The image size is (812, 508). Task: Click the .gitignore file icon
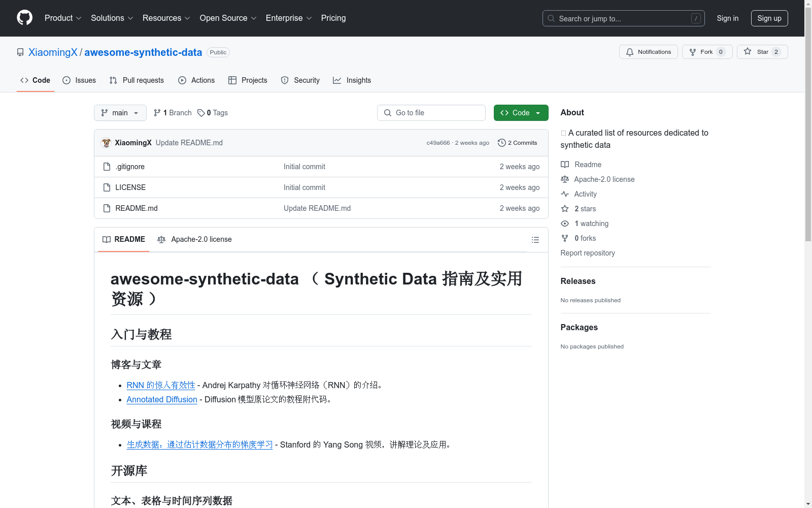pos(107,167)
